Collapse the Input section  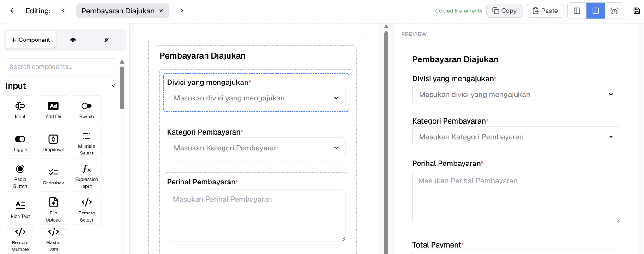tap(113, 86)
